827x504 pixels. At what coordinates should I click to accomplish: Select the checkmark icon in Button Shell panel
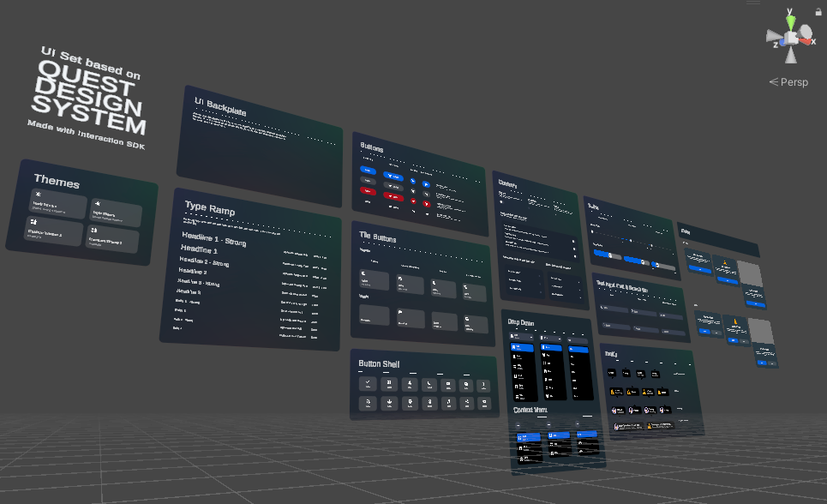click(368, 381)
